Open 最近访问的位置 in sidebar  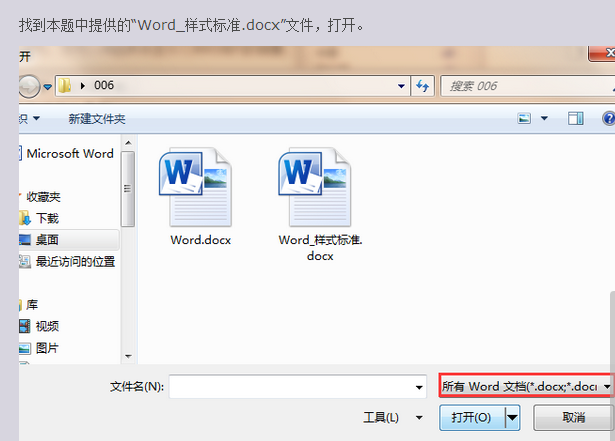[75, 261]
